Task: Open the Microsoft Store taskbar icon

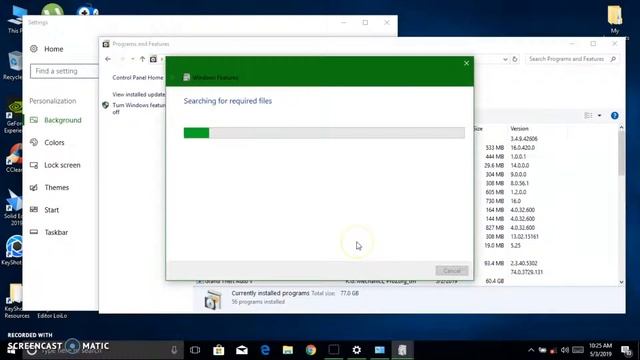Action: pyautogui.click(x=219, y=350)
